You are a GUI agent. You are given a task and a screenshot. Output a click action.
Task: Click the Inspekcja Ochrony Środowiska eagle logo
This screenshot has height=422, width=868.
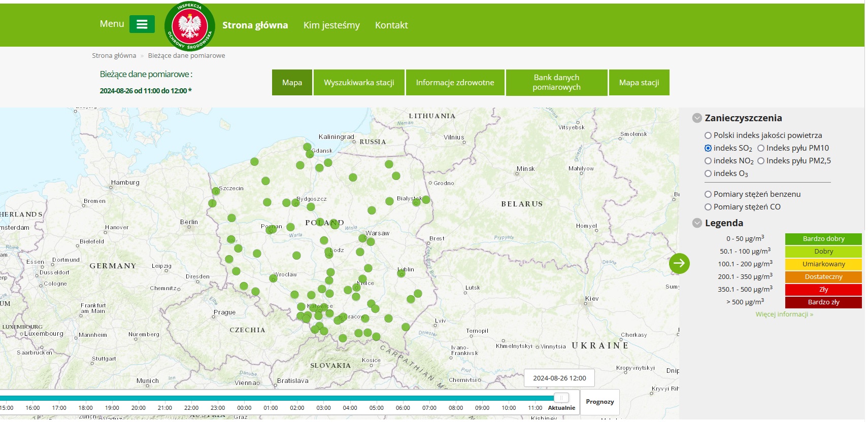pos(190,26)
